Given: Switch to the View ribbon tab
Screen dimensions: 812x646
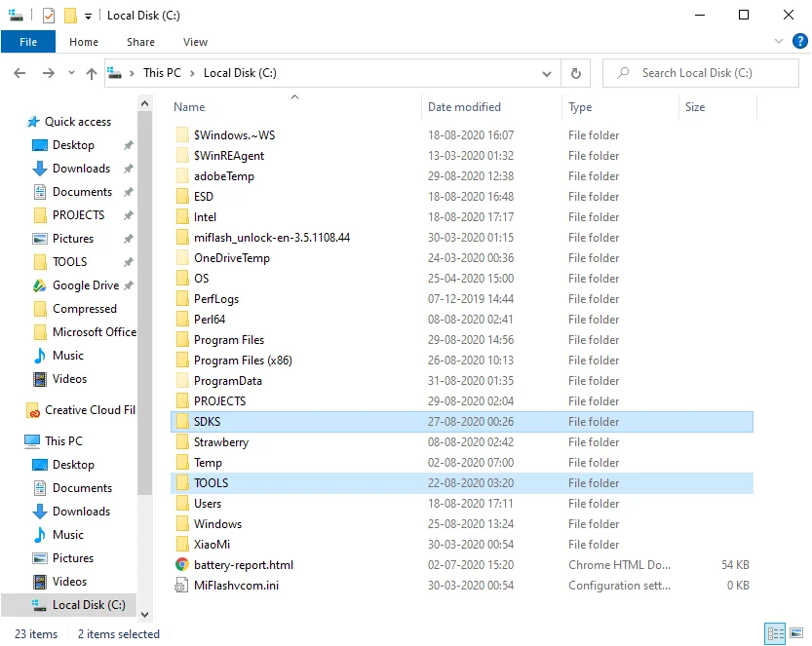Looking at the screenshot, I should (195, 42).
